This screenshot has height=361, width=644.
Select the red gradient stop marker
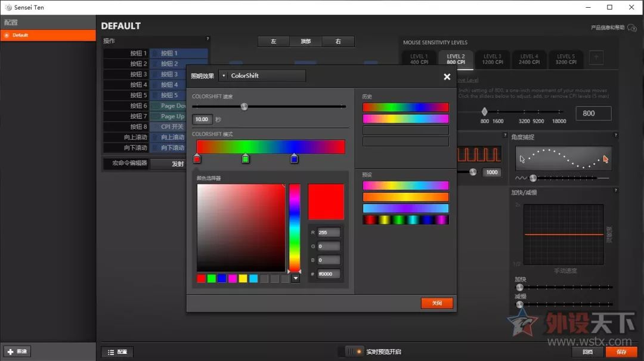pyautogui.click(x=197, y=159)
